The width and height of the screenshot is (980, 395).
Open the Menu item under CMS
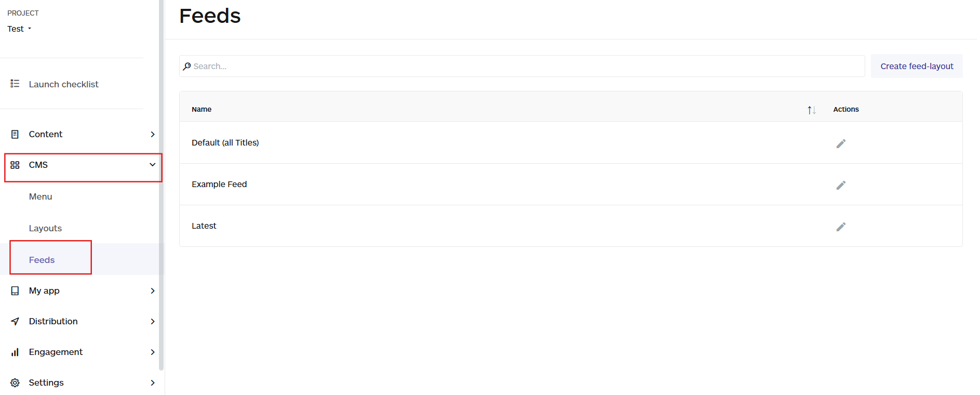pos(41,196)
